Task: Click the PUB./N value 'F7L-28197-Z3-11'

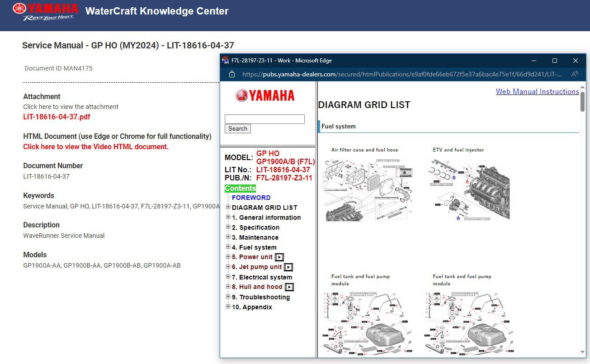Action: pos(284,178)
